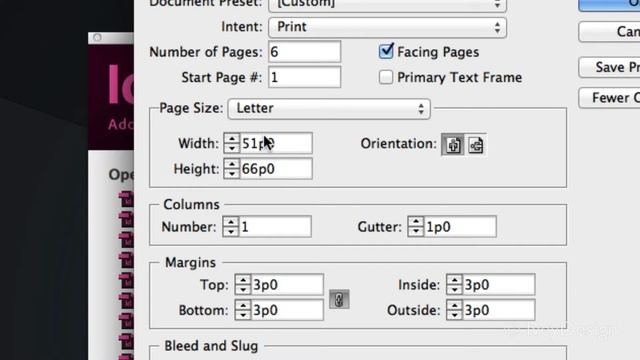Decrease Width with stepper down arrow
This screenshot has width=640, height=360.
click(x=231, y=149)
